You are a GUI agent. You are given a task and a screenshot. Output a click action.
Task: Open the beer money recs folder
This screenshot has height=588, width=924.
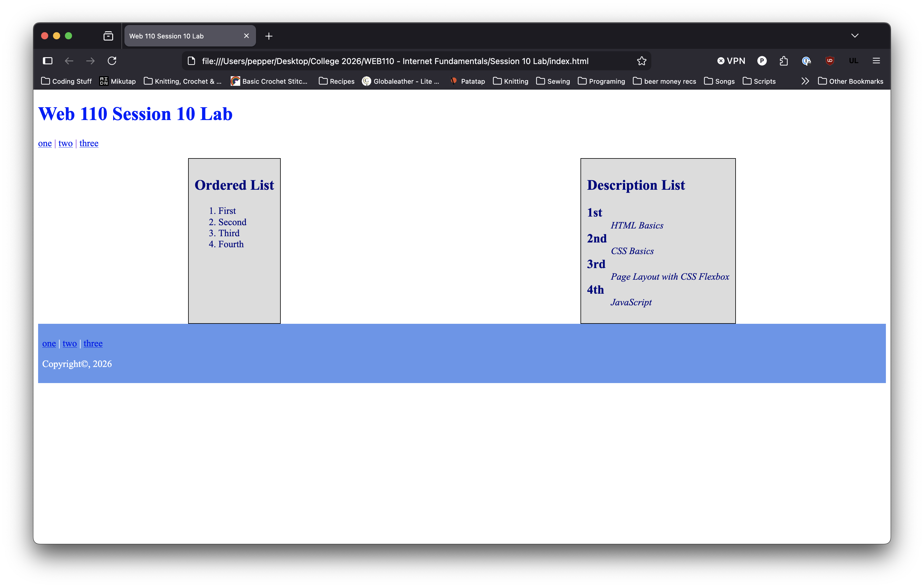coord(664,81)
